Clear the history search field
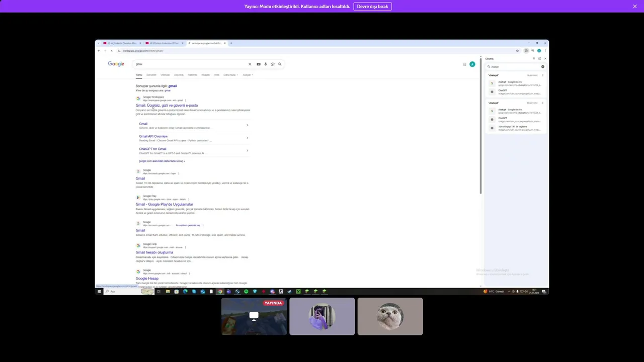 pyautogui.click(x=542, y=66)
